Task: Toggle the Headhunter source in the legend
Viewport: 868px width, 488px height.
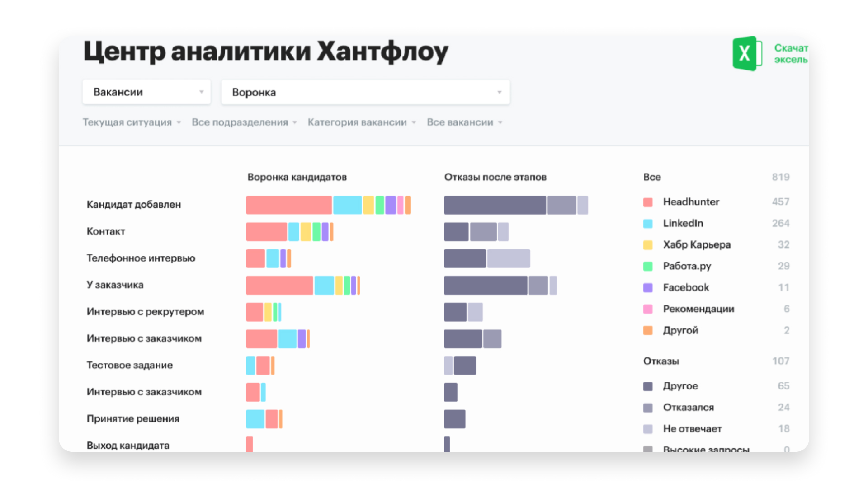Action: 691,202
